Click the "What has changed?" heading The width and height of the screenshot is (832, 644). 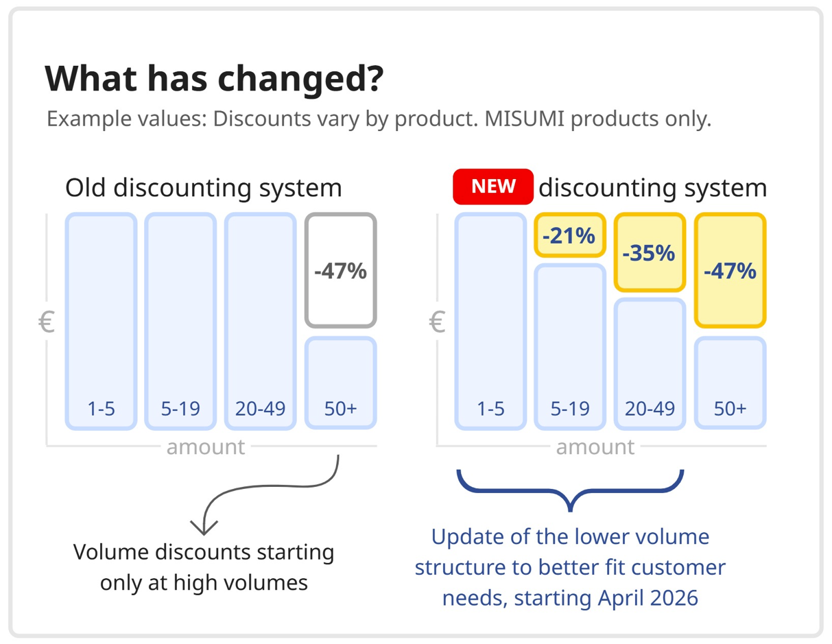pyautogui.click(x=213, y=80)
